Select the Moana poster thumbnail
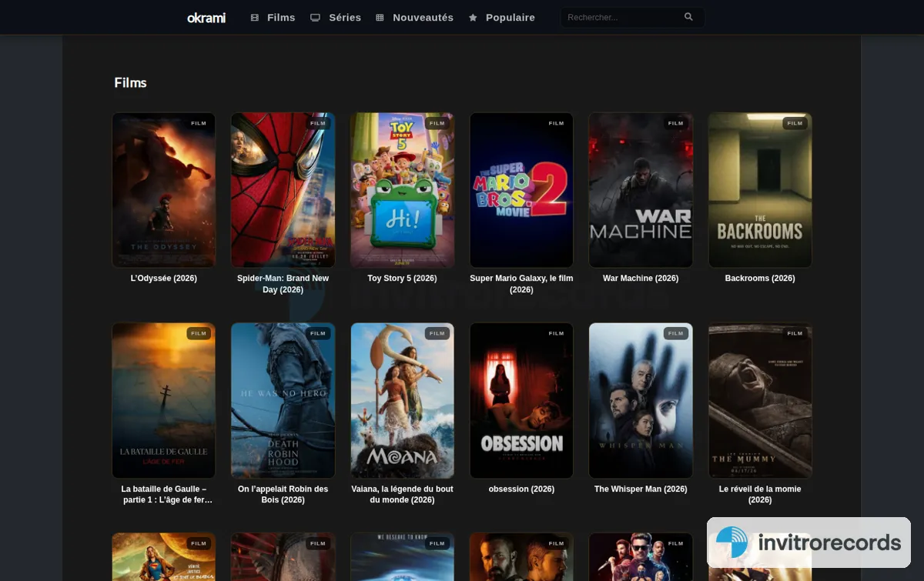 402,400
